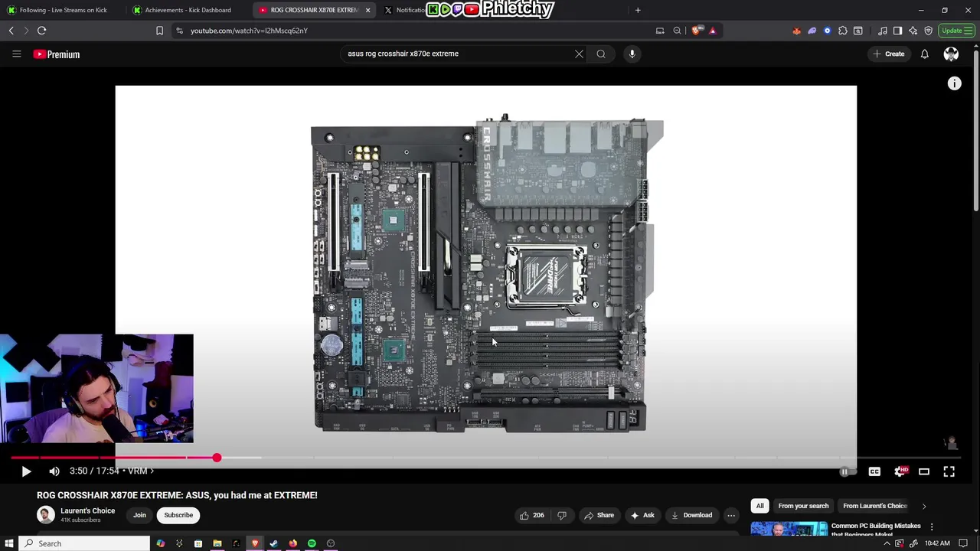
Task: Go back in browser history
Action: point(11,31)
